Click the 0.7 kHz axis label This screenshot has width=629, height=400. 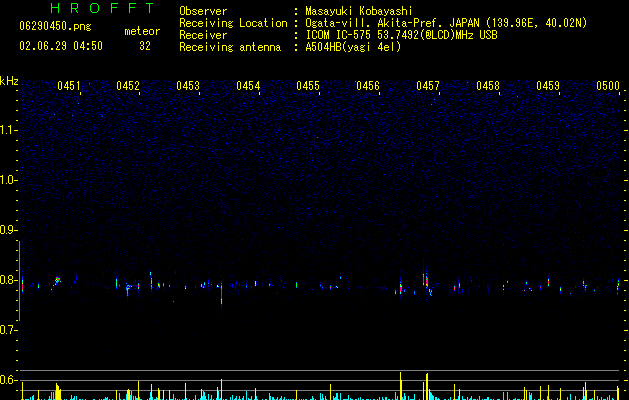click(x=7, y=330)
